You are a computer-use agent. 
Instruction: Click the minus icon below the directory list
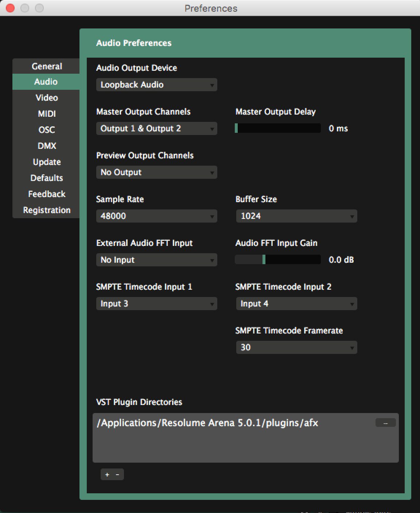point(117,474)
